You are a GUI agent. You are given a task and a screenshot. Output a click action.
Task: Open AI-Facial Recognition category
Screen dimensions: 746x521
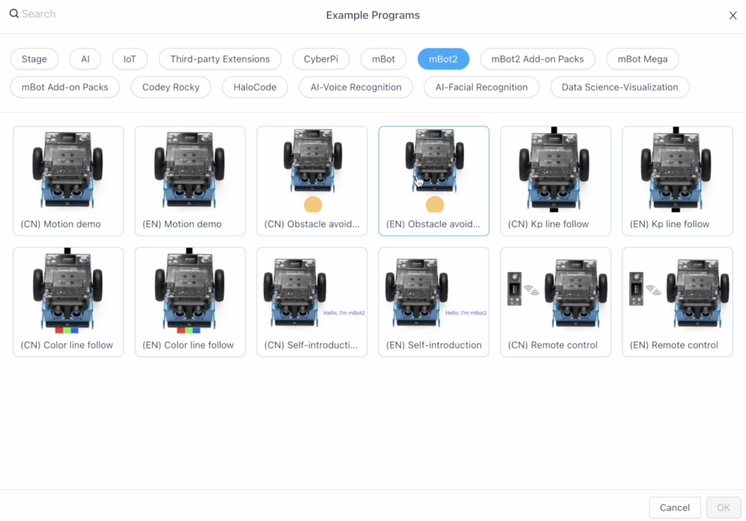tap(481, 87)
